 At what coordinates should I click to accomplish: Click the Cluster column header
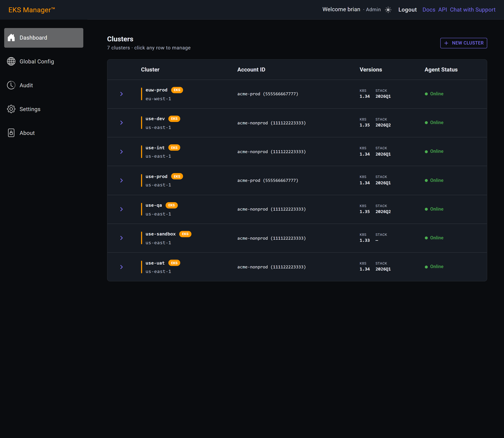click(150, 70)
